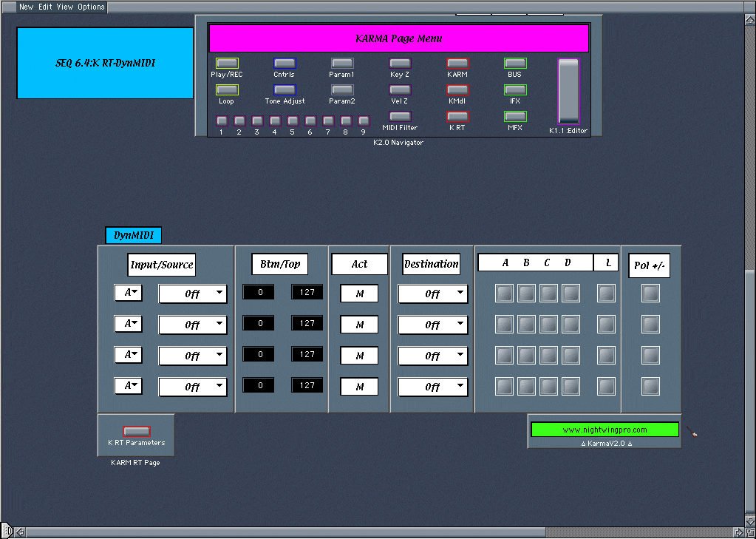Toggle first row Pol +/- button
Viewport: 756px width, 539px height.
pyautogui.click(x=650, y=294)
